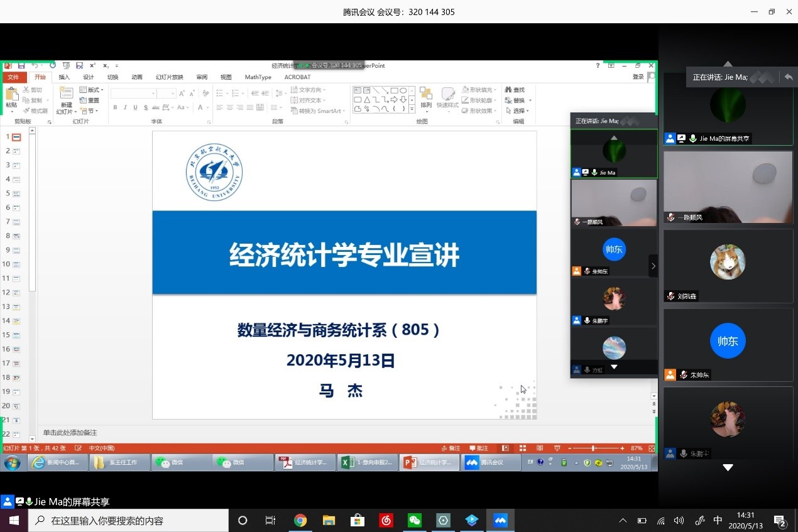Viewport: 798px width, 532px height.
Task: Click the Cortana circle icon
Action: pyautogui.click(x=243, y=521)
